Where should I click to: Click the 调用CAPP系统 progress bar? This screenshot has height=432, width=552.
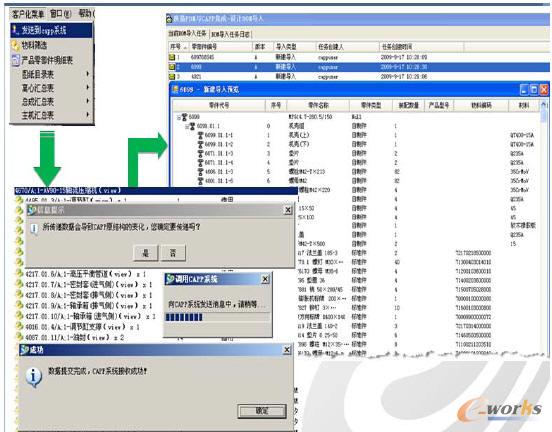[217, 317]
